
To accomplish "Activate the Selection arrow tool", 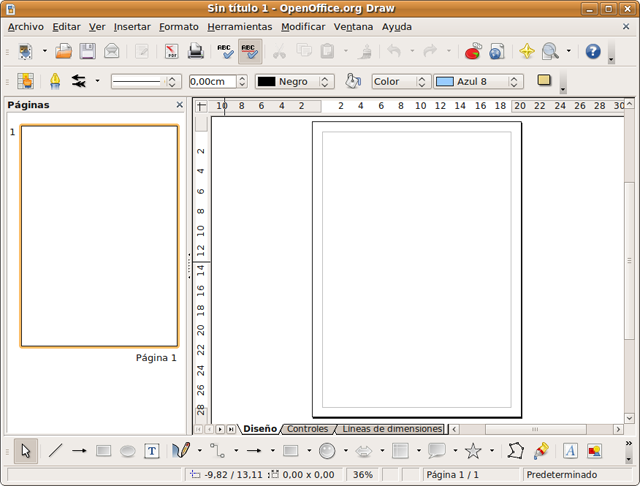I will pyautogui.click(x=26, y=451).
